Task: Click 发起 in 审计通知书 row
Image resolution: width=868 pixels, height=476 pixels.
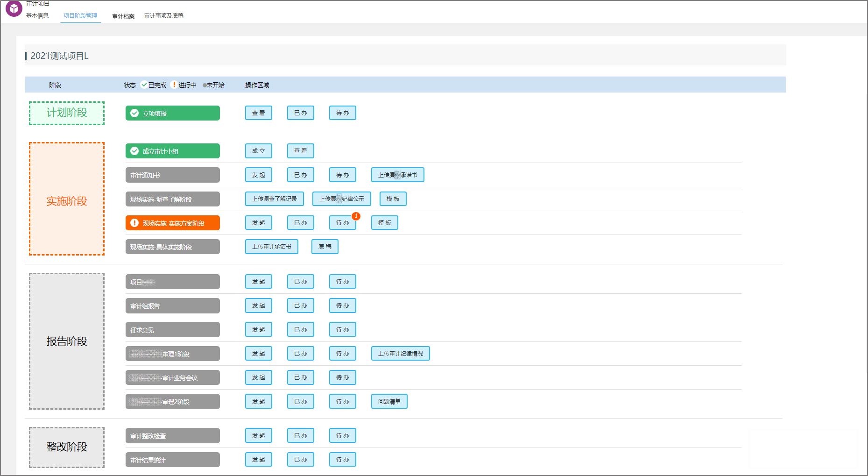Action: click(x=259, y=175)
